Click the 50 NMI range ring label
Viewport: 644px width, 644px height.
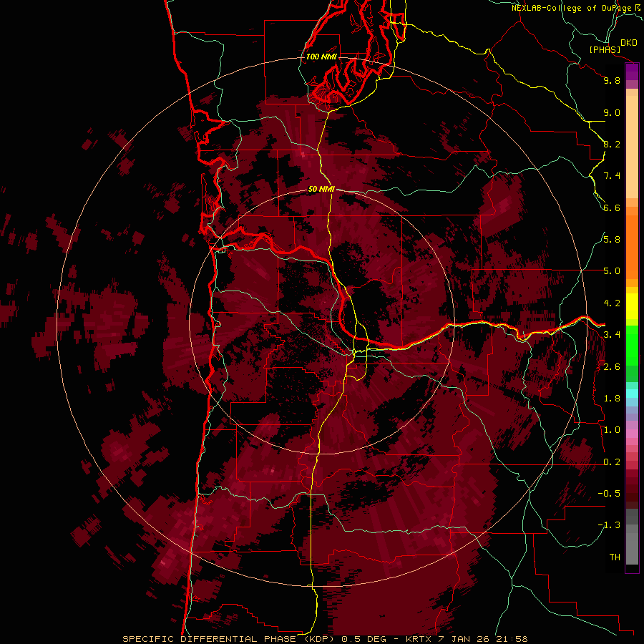[x=321, y=189]
